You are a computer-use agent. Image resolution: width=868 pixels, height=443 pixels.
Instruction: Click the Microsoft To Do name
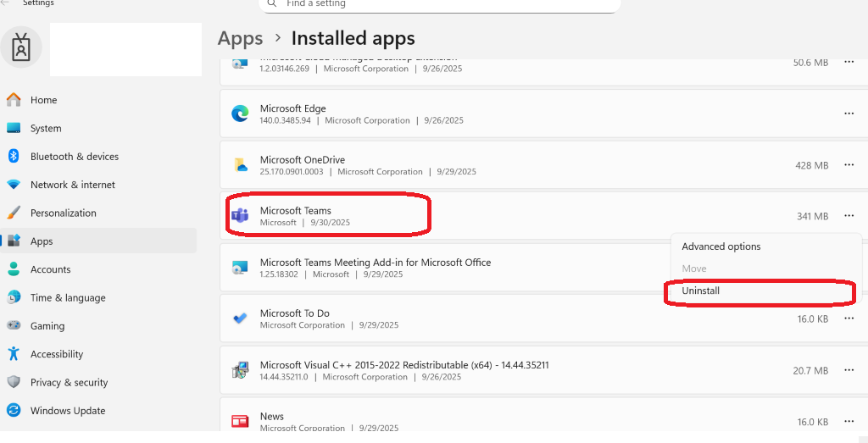tap(294, 313)
